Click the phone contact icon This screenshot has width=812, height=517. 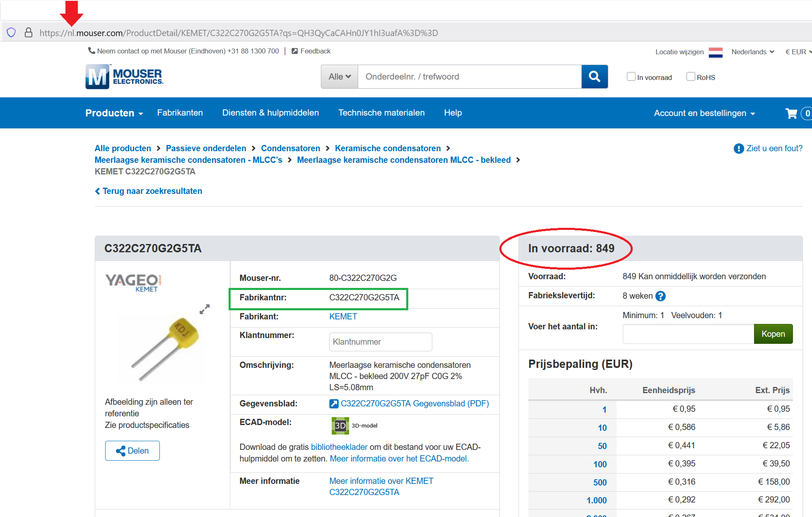pos(92,51)
